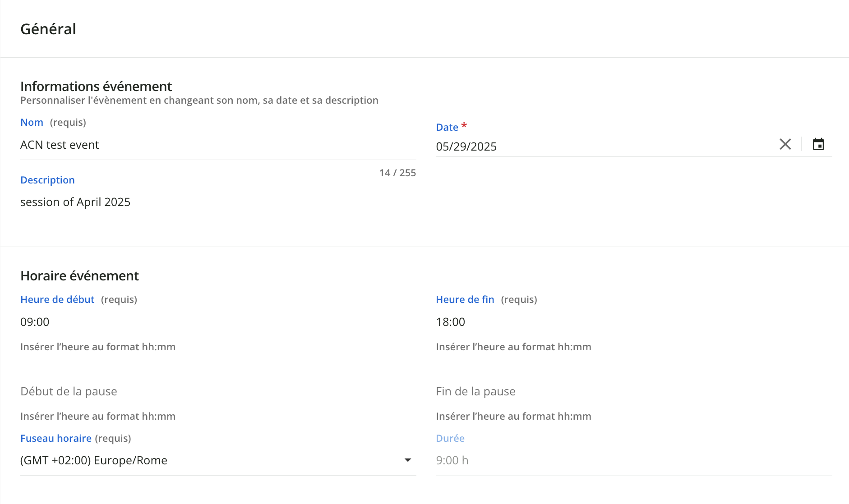Click the Description field label
849x504 pixels.
[x=47, y=180]
